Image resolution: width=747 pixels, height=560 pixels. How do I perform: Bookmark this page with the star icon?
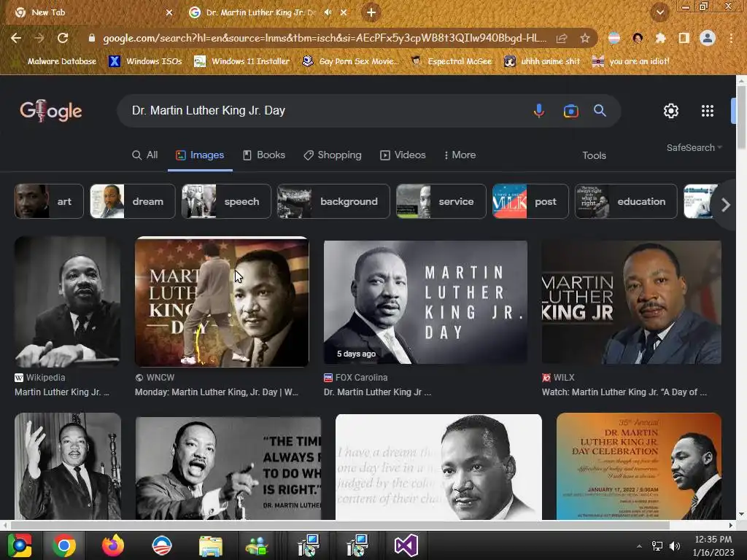coord(584,38)
